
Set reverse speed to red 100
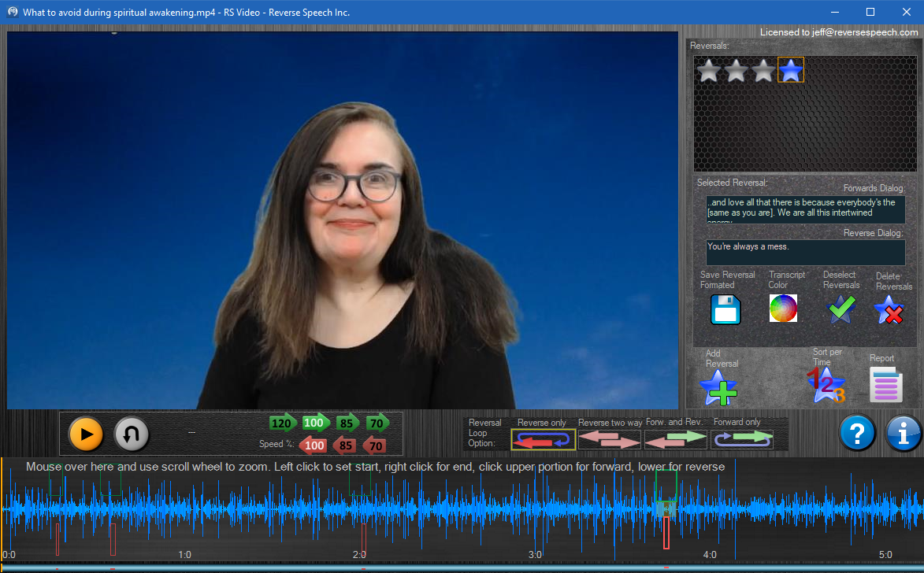coord(313,445)
